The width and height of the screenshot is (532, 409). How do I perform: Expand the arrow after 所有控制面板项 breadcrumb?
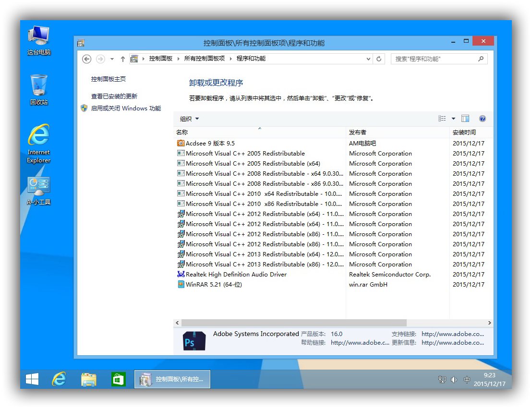(x=231, y=59)
